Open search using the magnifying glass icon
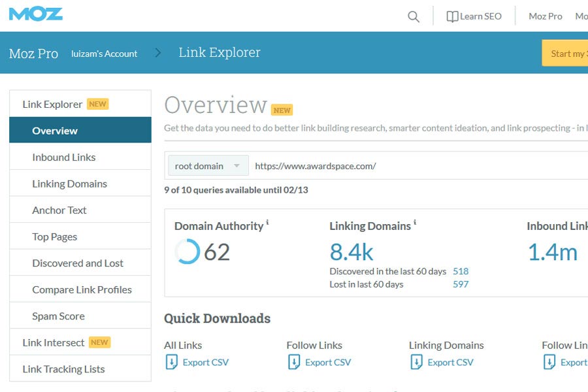Screen dimensions: 588x392 pos(413,16)
